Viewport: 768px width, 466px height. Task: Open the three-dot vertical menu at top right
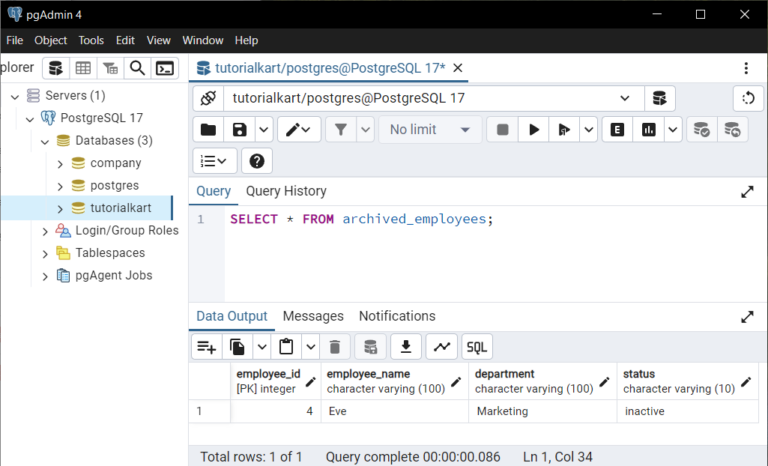tap(746, 68)
